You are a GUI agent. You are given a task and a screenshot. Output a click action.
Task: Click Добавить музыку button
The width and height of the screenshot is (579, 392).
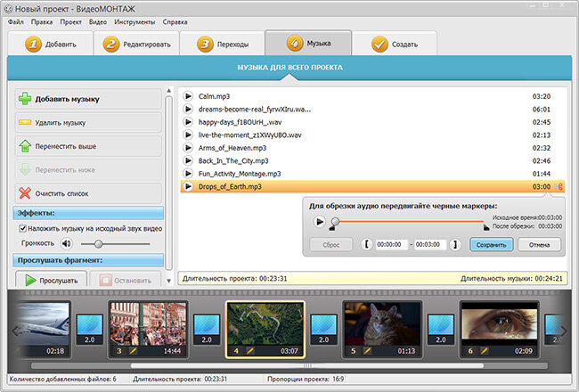click(x=88, y=99)
